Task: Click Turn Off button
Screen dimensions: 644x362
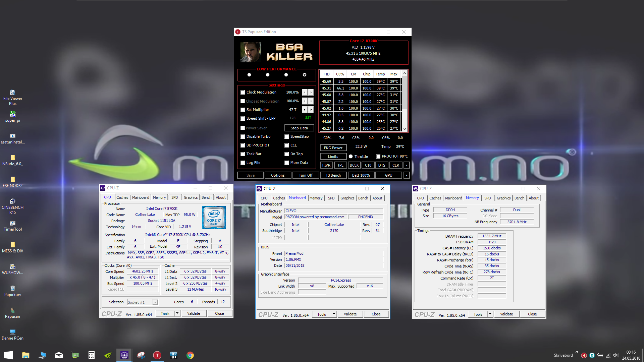Action: (x=306, y=175)
